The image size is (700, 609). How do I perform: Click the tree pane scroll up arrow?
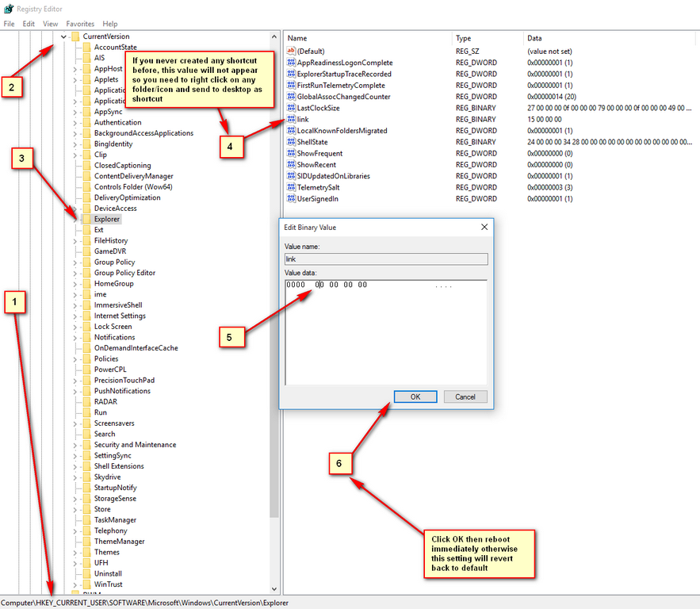coord(274,36)
